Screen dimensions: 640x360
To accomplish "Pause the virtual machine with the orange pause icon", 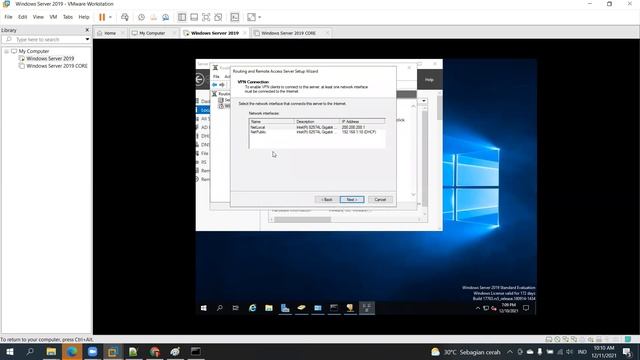I will coord(102,17).
